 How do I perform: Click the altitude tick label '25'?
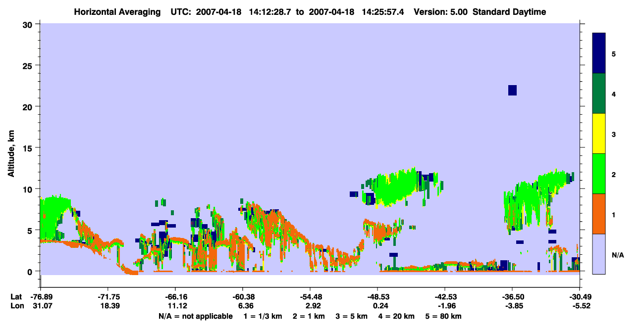(x=29, y=65)
